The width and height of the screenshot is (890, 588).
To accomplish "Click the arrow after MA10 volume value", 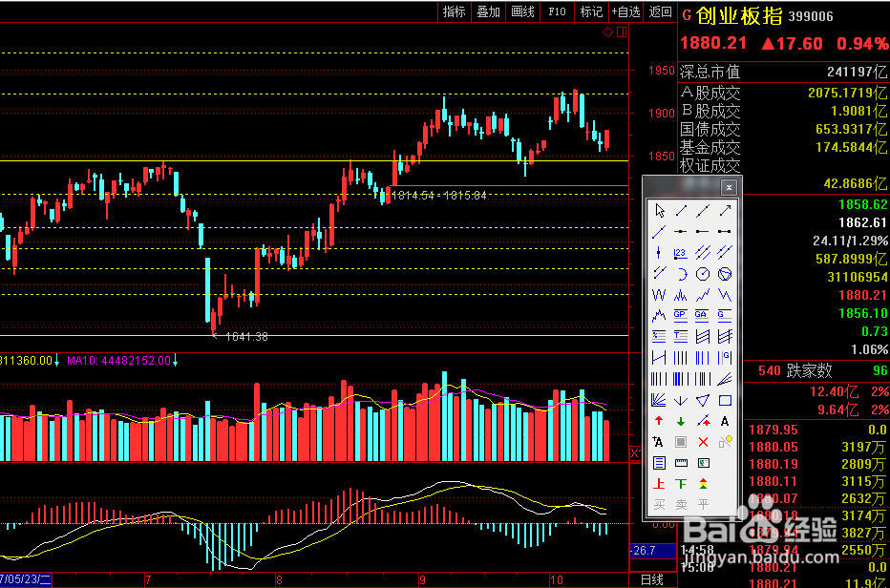I will (x=176, y=361).
